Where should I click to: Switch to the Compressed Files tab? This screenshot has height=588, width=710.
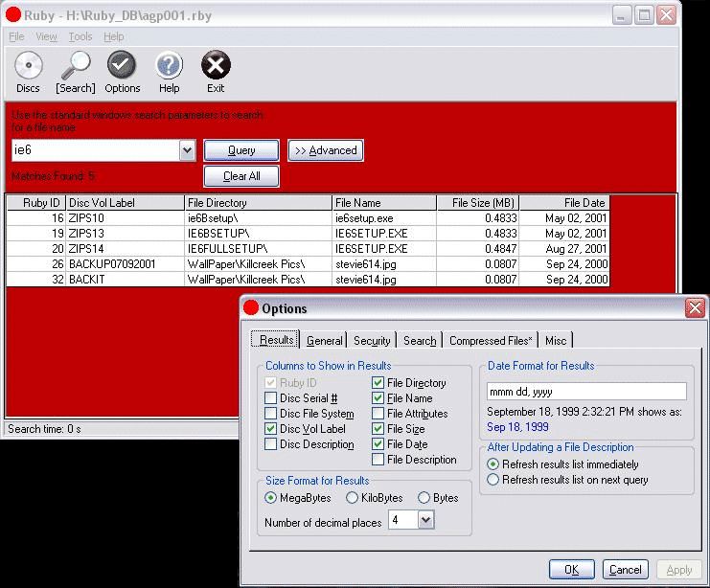point(491,340)
